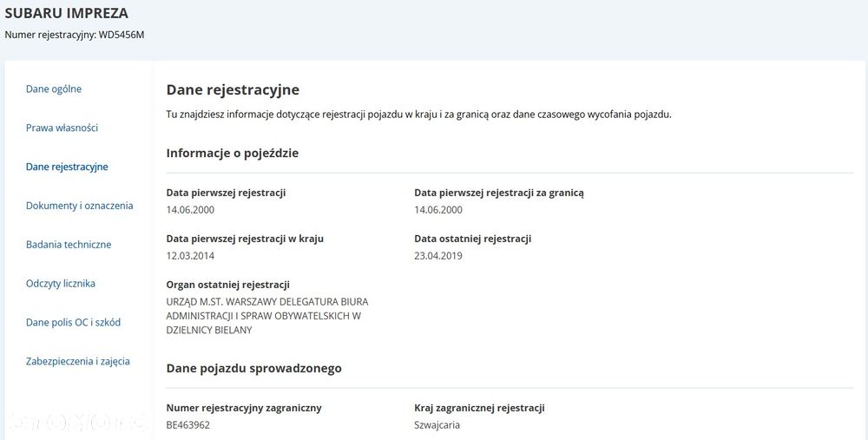Select Dane rejestracyjne in the sidebar

pos(67,167)
